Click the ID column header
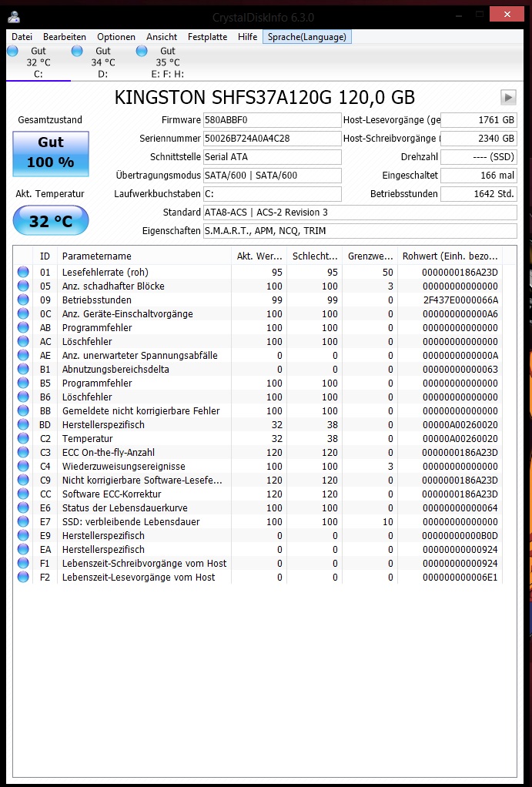532x787 pixels. (45, 256)
